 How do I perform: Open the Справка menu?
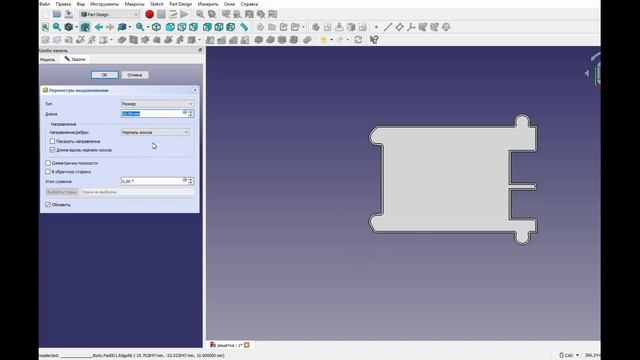[249, 4]
